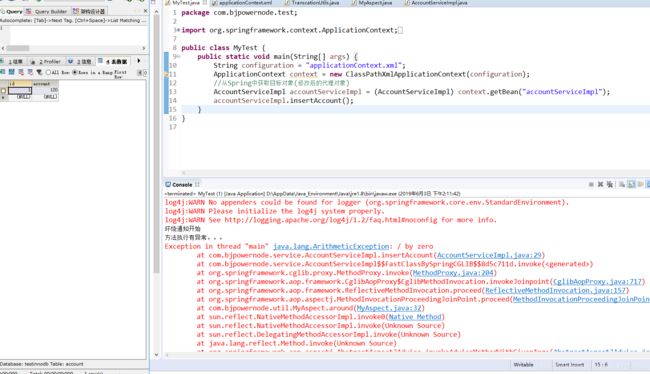The image size is (650, 374).
Task: Click line 10 with applicationContext.xml string
Action: 309,65
